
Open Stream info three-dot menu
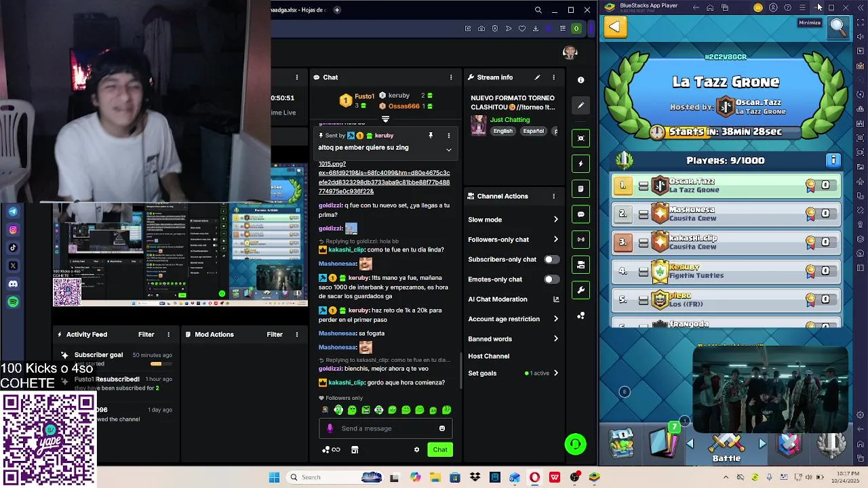coord(553,77)
